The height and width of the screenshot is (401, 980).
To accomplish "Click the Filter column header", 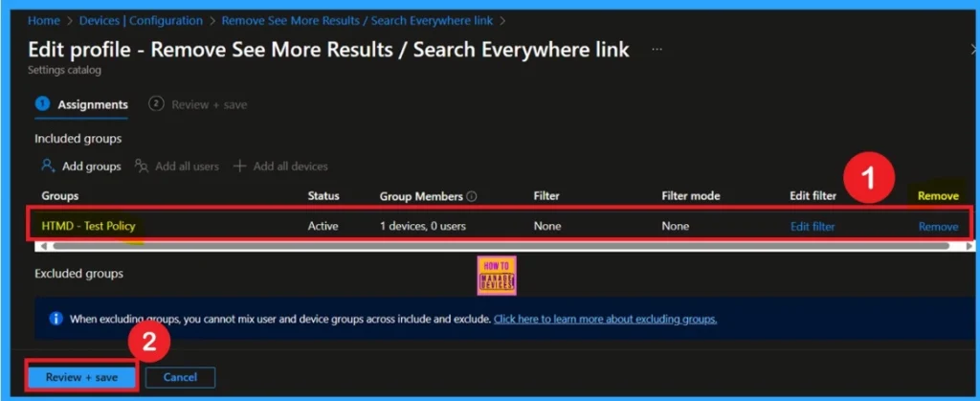I will pos(546,196).
